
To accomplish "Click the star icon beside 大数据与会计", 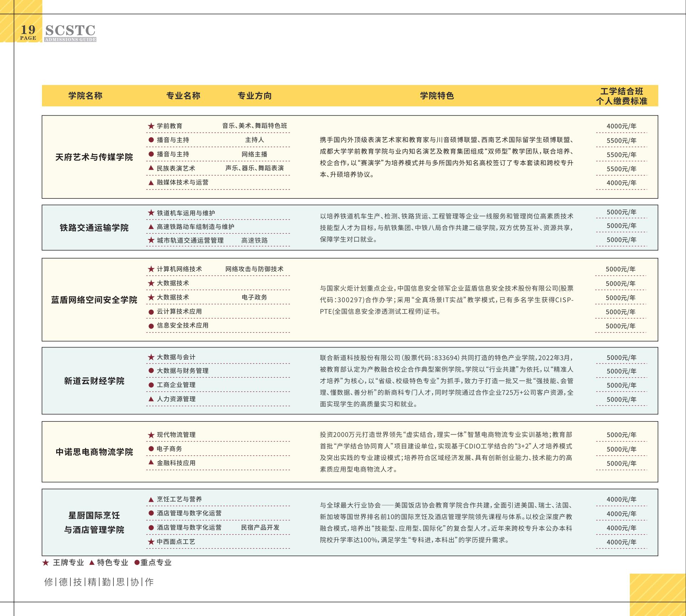I will tap(151, 357).
